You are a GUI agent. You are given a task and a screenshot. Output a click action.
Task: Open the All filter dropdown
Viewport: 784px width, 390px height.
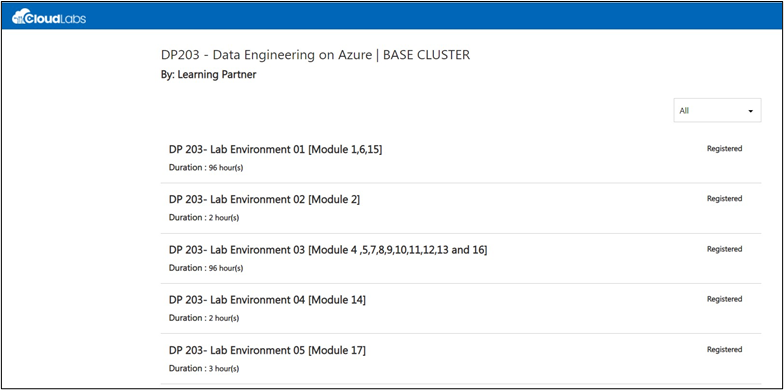(717, 110)
